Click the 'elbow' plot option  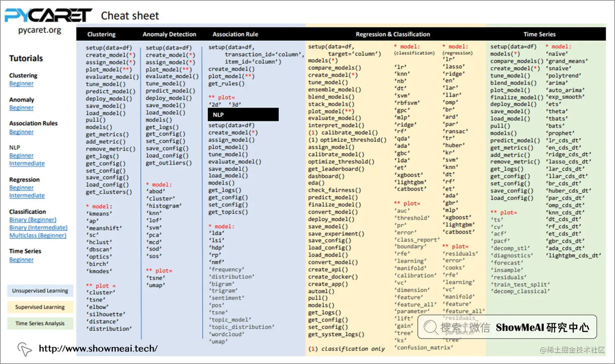point(97,307)
